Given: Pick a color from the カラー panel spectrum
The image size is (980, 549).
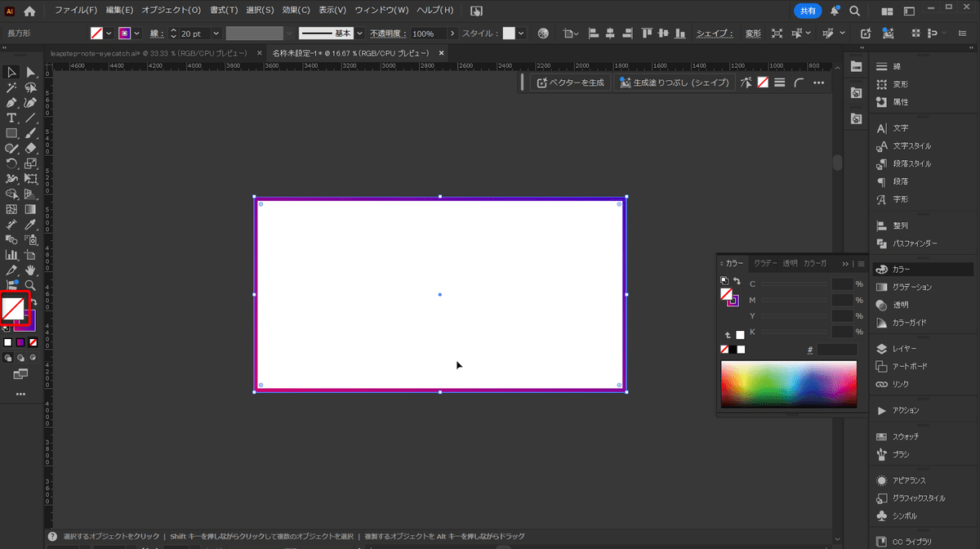Looking at the screenshot, I should coord(788,382).
